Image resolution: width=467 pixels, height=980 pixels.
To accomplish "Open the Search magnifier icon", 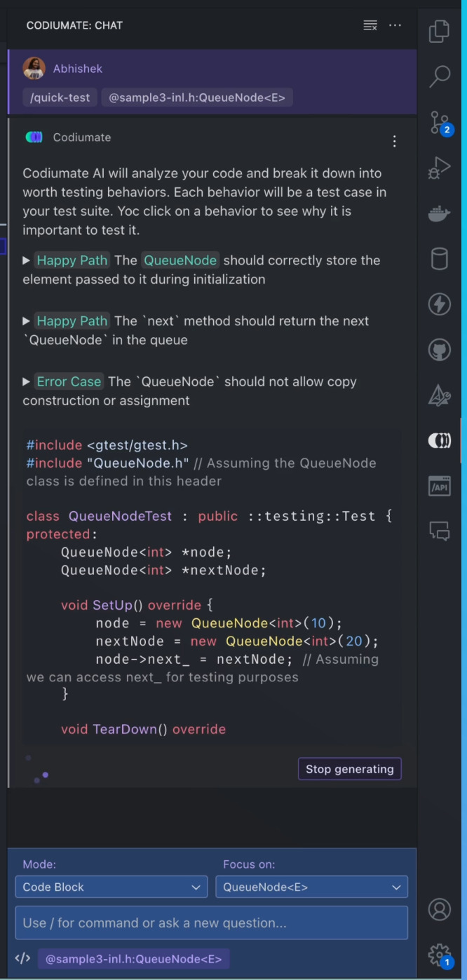I will pyautogui.click(x=439, y=76).
